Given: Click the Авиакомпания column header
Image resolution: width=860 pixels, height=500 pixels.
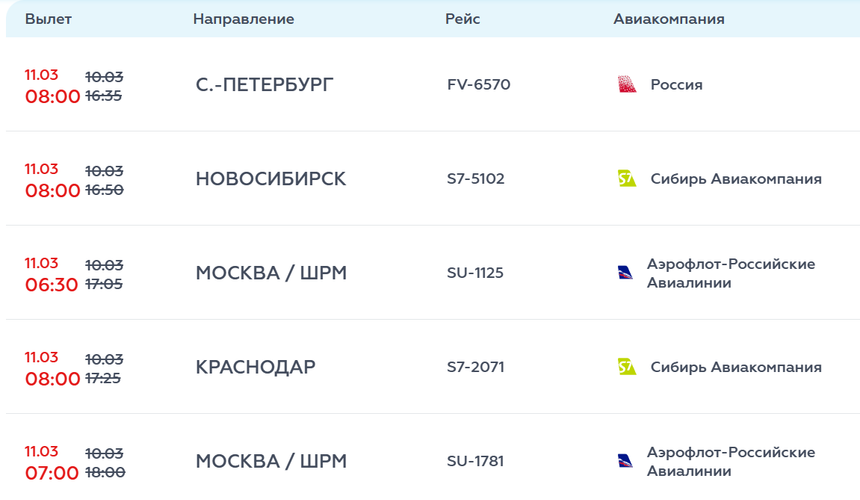Looking at the screenshot, I should coord(668,19).
